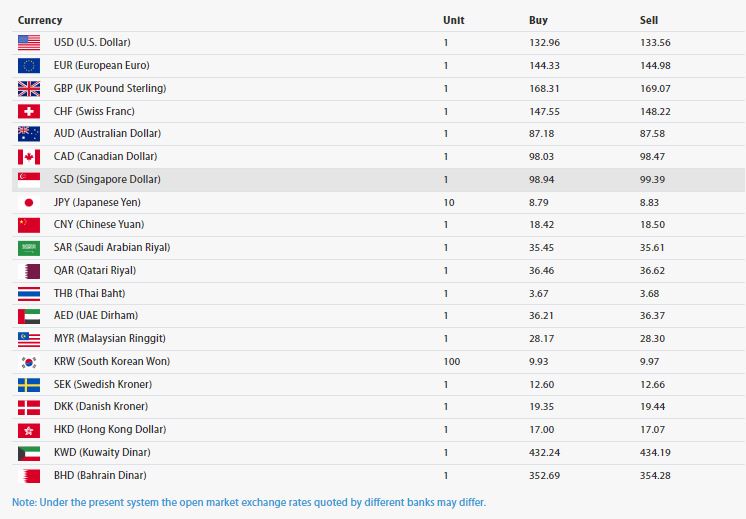Click the Kuwait flag icon

[x=29, y=452]
